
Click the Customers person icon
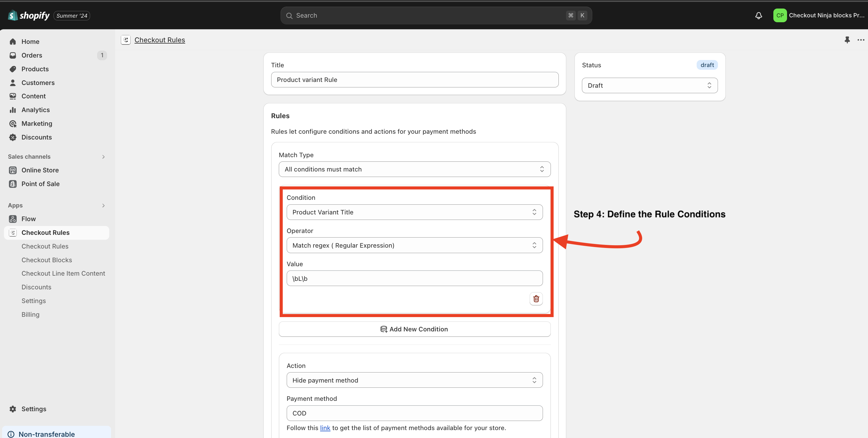point(13,83)
